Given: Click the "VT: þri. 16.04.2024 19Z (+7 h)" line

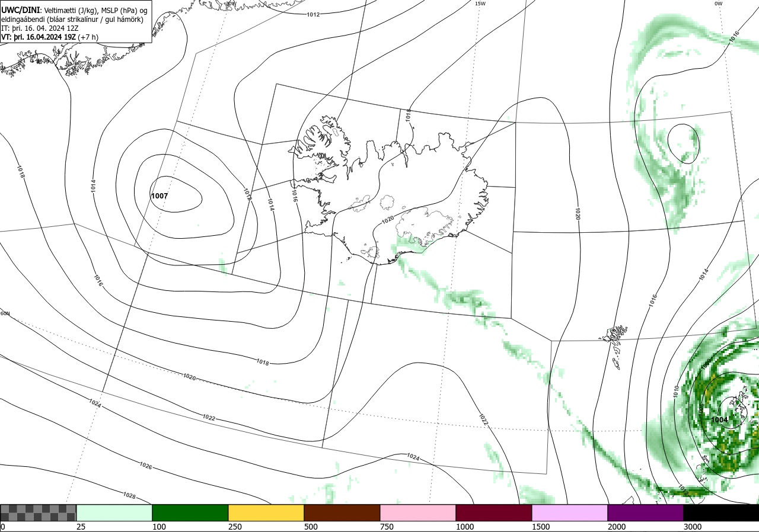Looking at the screenshot, I should click(50, 37).
